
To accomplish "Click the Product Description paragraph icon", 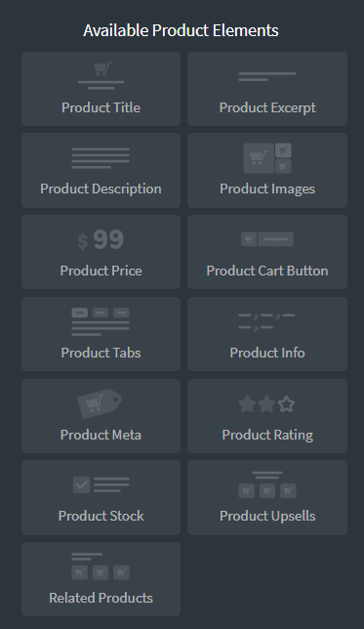I will (101, 158).
